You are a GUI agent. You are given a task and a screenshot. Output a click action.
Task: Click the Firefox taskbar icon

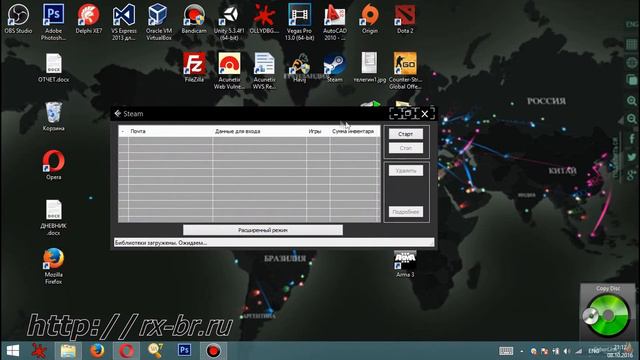[x=97, y=351]
